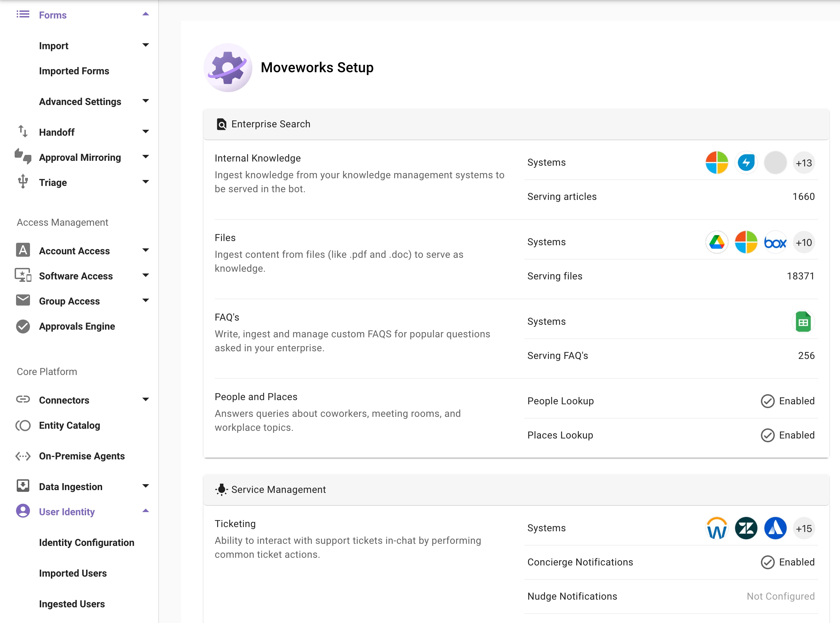The width and height of the screenshot is (840, 623).
Task: Expand the Data Ingestion arrow
Action: [x=146, y=486]
